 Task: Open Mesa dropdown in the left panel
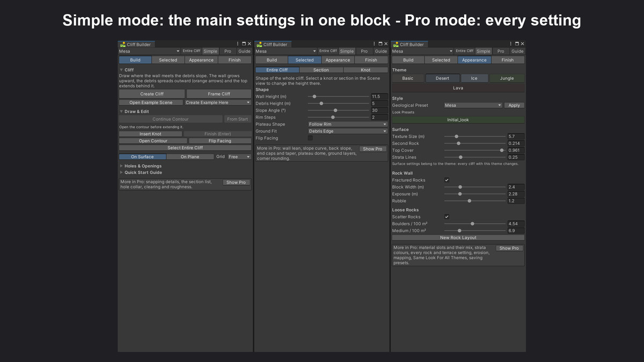click(x=149, y=51)
